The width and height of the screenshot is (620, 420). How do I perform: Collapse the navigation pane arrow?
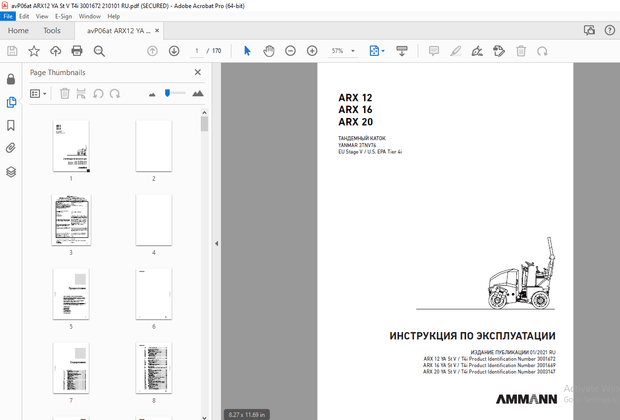point(217,244)
